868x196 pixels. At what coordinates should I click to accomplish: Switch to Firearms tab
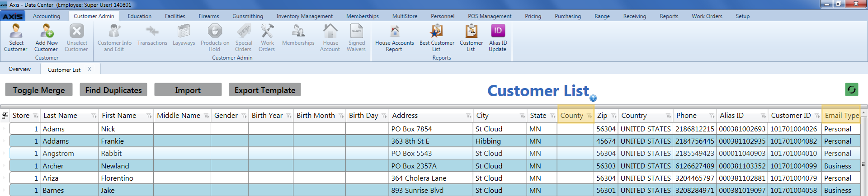pos(209,16)
